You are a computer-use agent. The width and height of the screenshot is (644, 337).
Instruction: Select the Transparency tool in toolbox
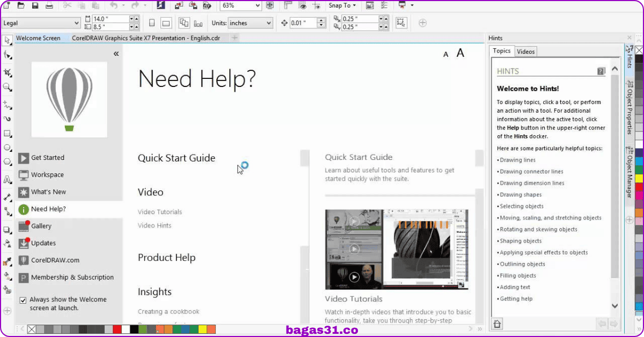[7, 244]
